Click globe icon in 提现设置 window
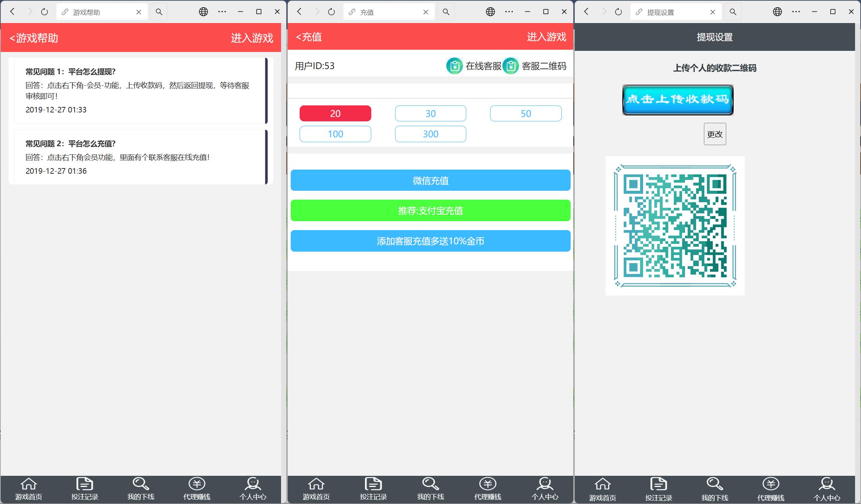This screenshot has height=504, width=861. (x=777, y=12)
